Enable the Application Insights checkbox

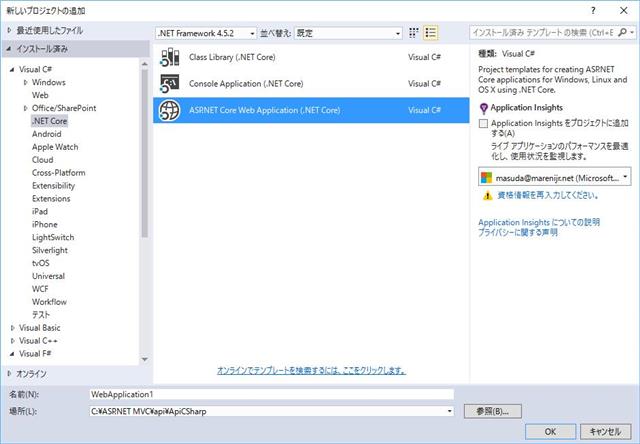click(484, 124)
